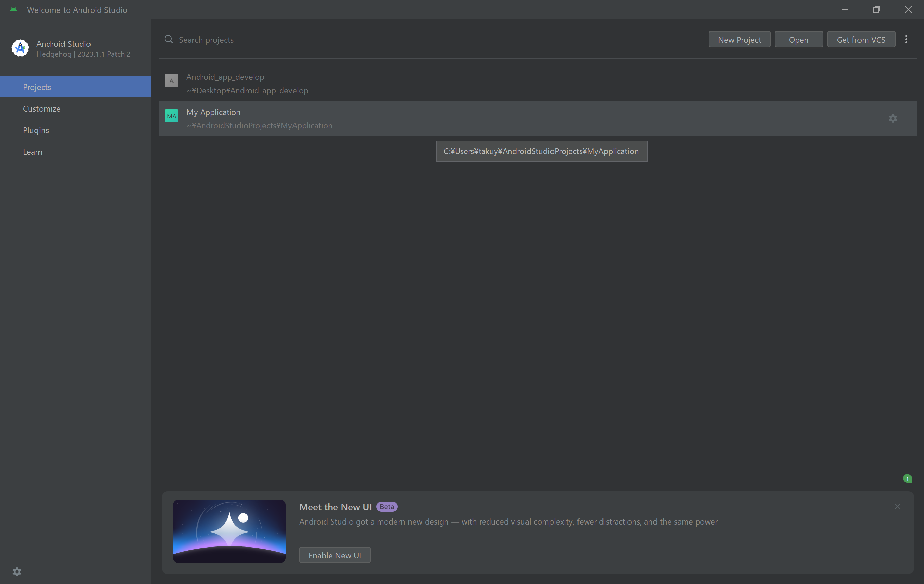Open the Plugins tab
This screenshot has height=584, width=924.
click(x=76, y=130)
